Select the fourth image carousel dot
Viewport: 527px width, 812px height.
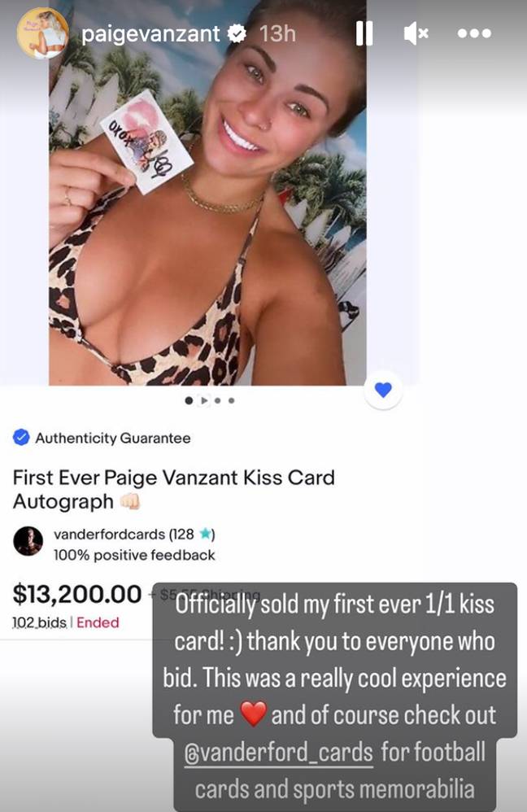pos(232,400)
